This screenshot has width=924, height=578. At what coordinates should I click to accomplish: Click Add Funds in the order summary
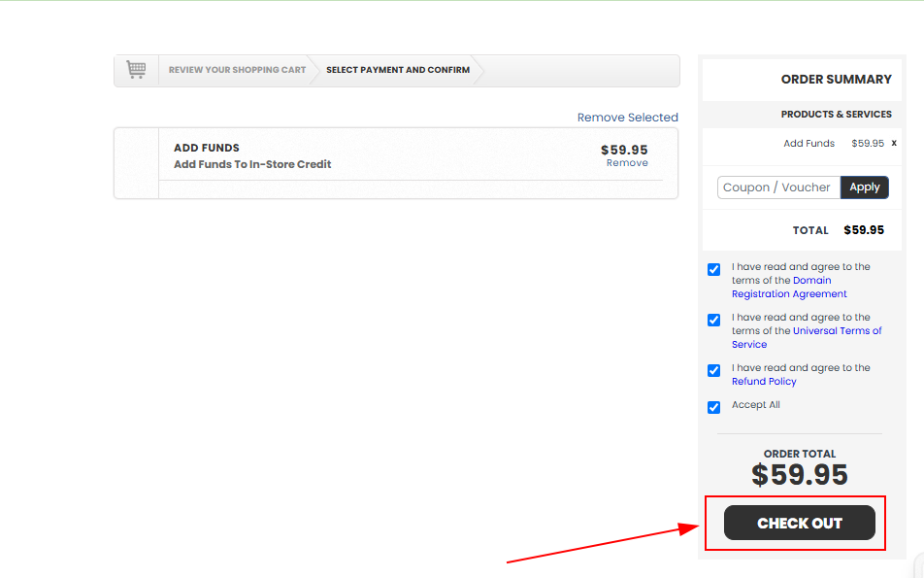click(x=808, y=144)
